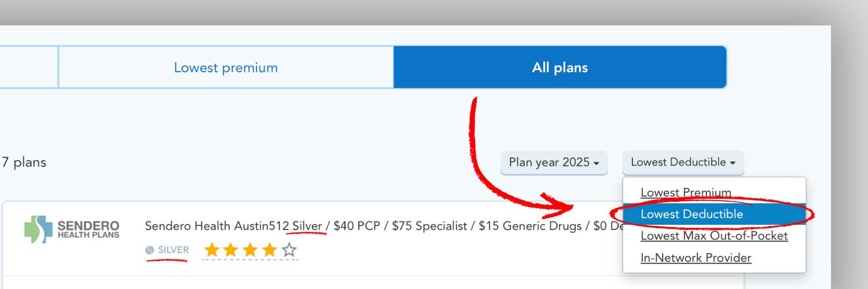Screen dimensions: 868x289
Task: Click the caret beside Plan year 2025
Action: coord(596,164)
